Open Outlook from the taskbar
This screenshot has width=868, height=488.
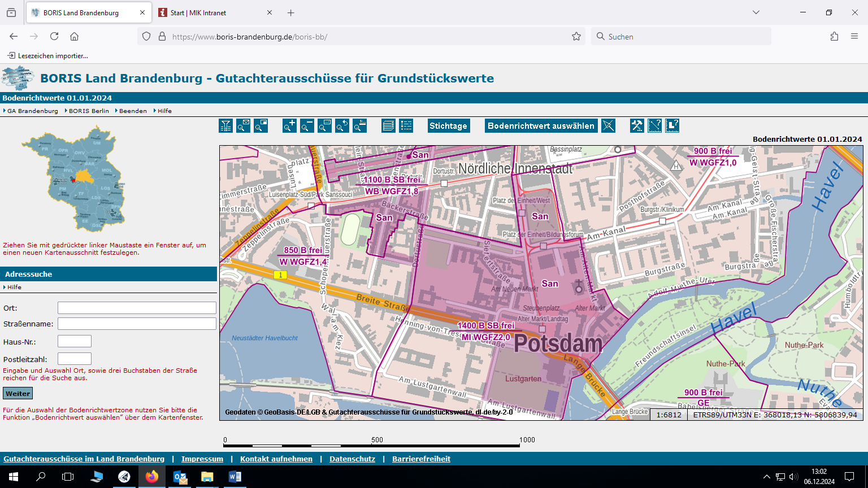[180, 477]
